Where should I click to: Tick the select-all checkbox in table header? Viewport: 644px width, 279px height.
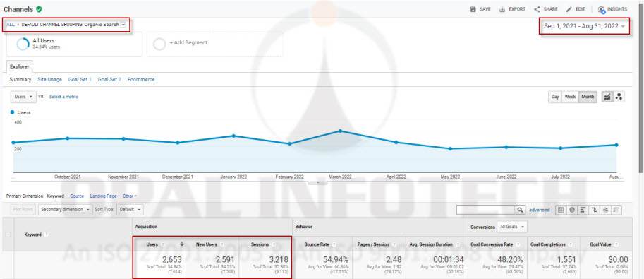point(8,234)
